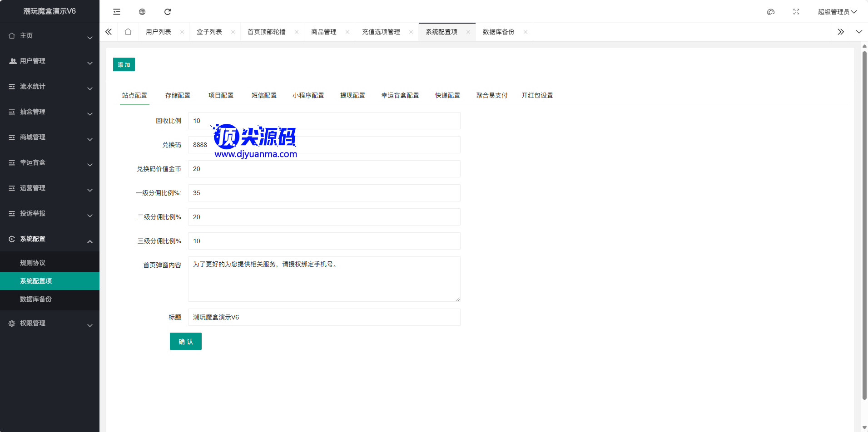Click the 兑换码 input field

[324, 145]
